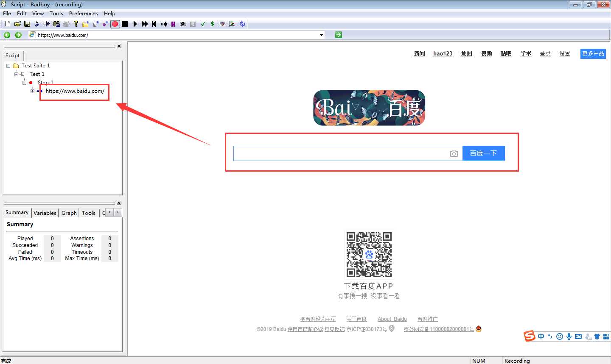Click the timeline chart toolbar icon
Screen dimensions: 611x364
pyautogui.click(x=232, y=24)
